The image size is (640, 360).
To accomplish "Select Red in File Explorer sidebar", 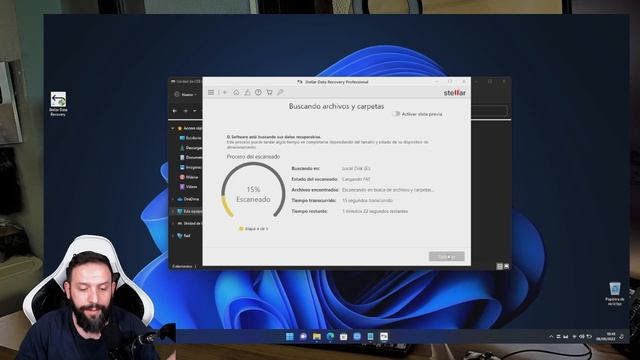I will point(184,236).
